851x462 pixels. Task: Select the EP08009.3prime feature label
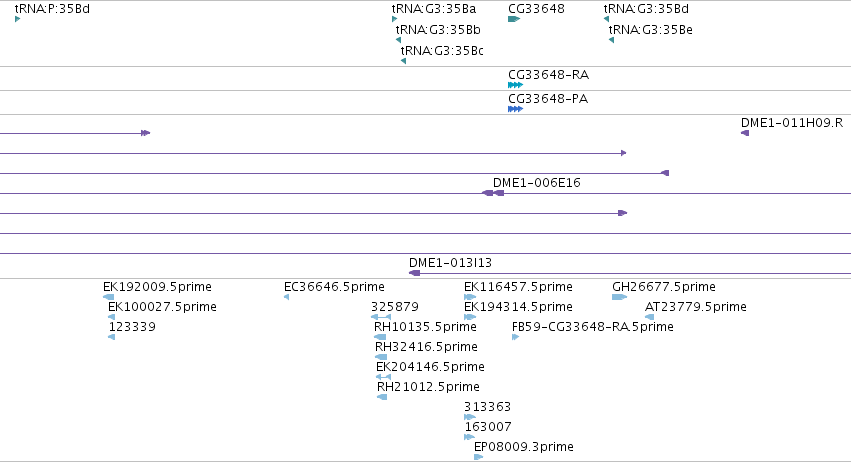pos(524,446)
